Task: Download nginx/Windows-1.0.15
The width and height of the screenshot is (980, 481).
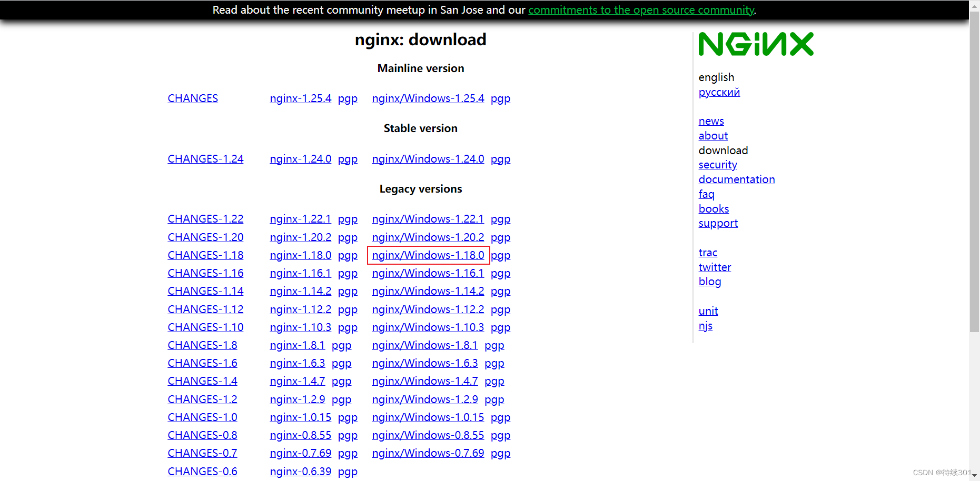Action: tap(428, 417)
